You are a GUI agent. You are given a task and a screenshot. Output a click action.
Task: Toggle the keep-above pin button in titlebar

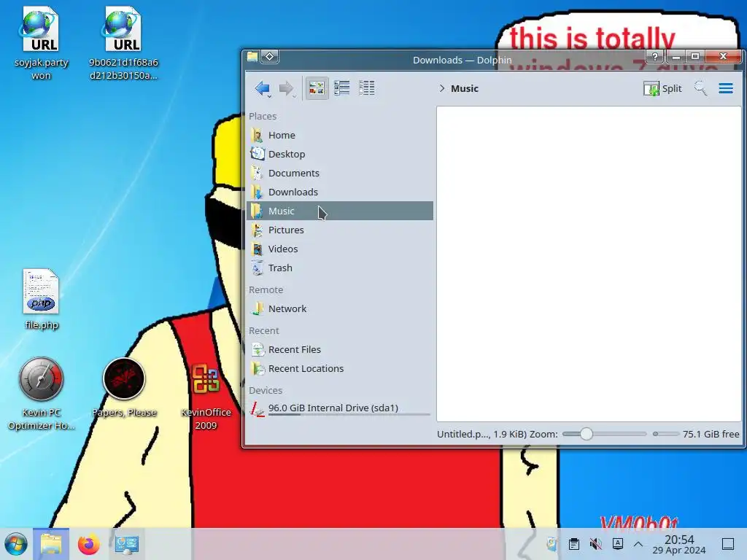point(269,57)
